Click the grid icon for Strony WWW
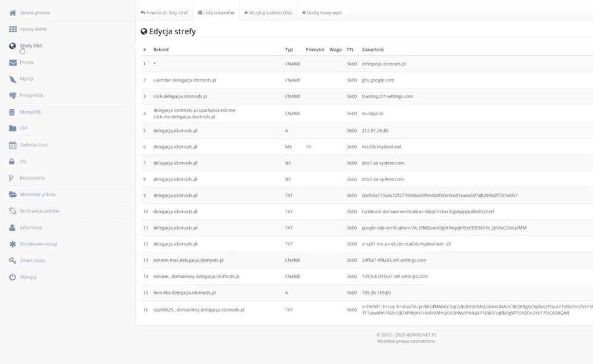The image size is (593, 364). [12, 29]
